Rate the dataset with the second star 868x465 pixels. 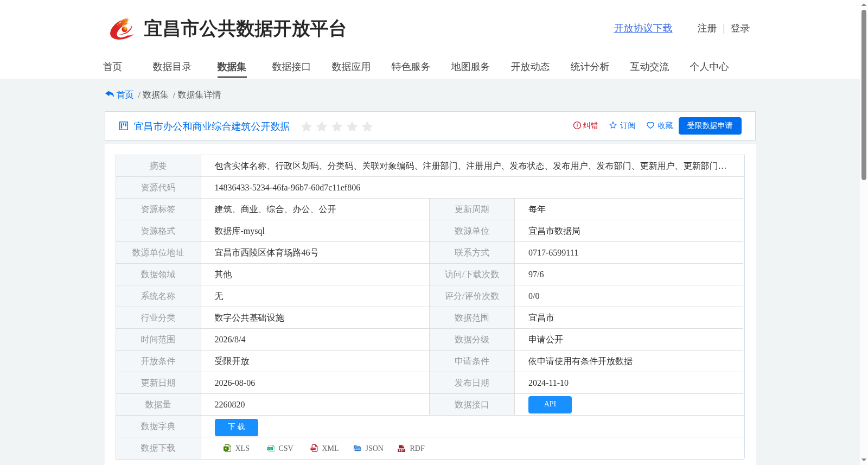[x=322, y=126]
